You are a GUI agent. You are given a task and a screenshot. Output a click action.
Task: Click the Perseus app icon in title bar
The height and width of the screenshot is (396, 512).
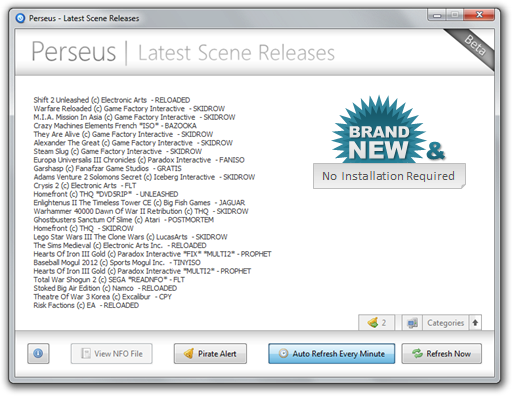(20, 18)
